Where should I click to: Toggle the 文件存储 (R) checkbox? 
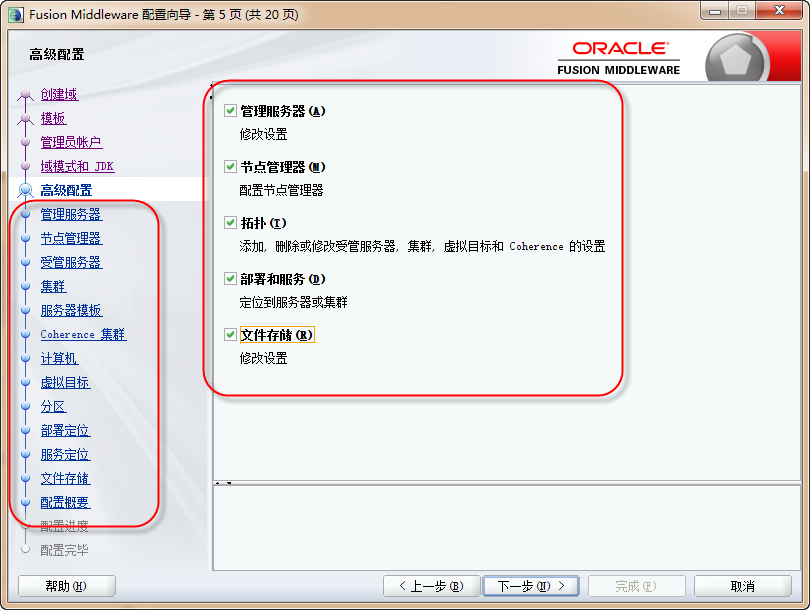click(x=230, y=335)
